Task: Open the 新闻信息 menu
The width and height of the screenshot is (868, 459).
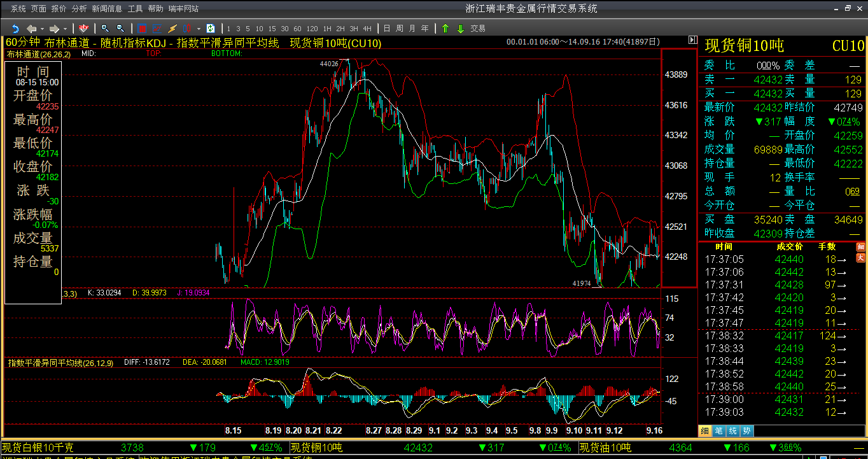Action: click(107, 9)
